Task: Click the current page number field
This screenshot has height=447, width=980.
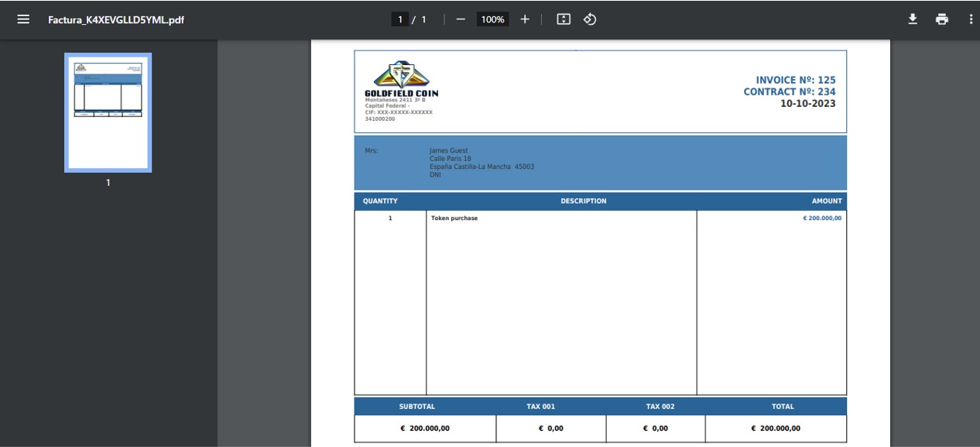Action: pyautogui.click(x=400, y=19)
